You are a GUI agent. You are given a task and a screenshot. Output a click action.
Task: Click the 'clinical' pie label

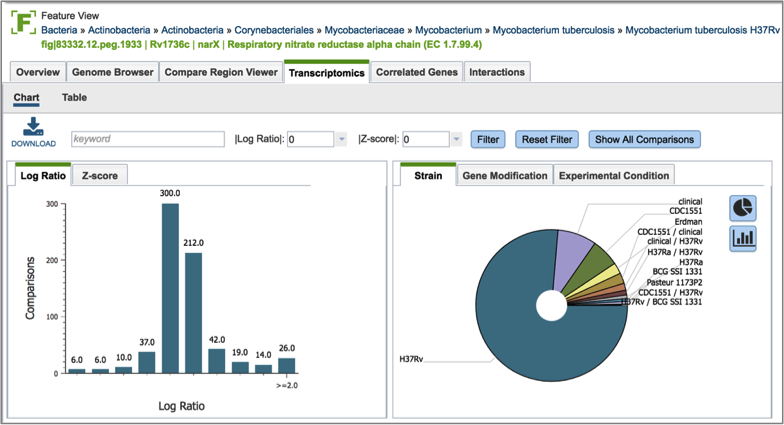tap(690, 202)
